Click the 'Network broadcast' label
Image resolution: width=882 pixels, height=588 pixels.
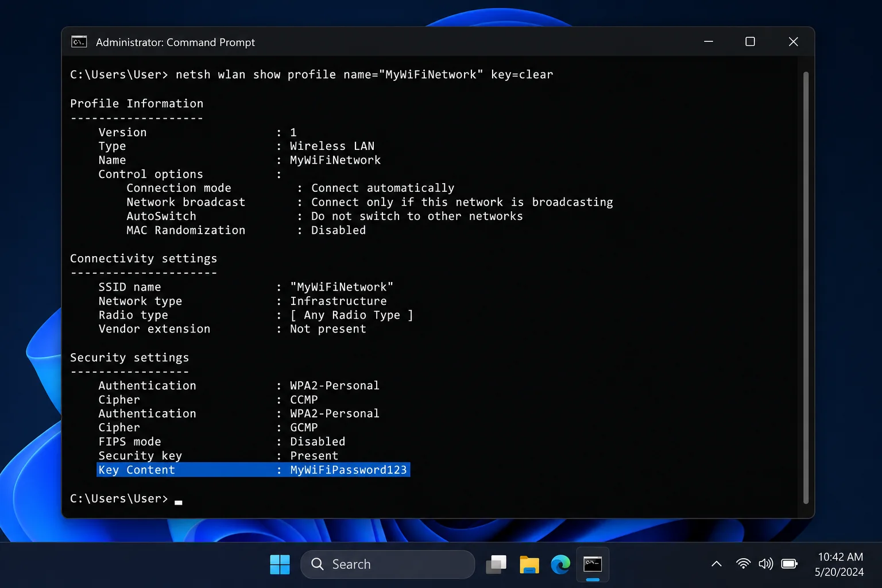point(185,202)
